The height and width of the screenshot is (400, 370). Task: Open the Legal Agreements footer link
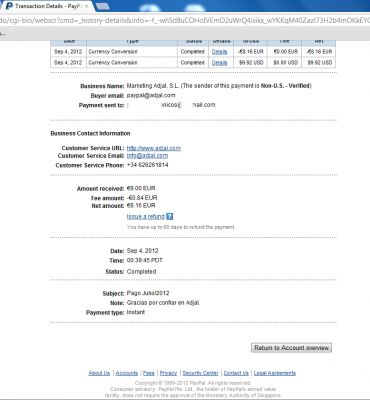pos(275,373)
